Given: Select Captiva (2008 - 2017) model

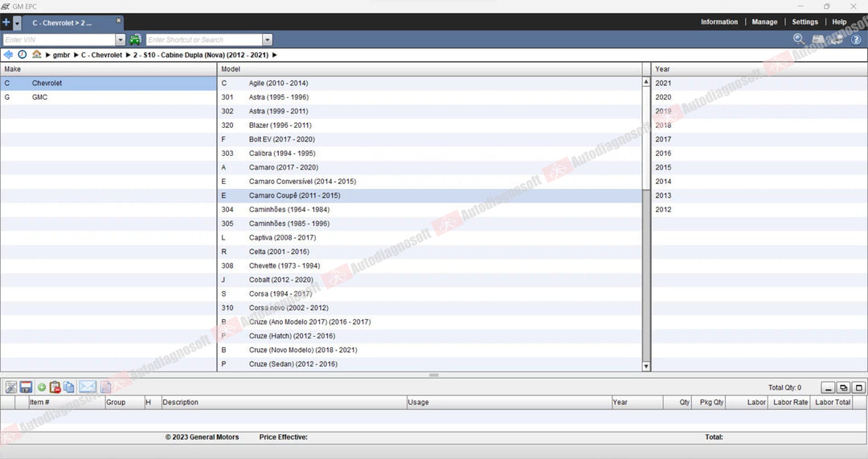Looking at the screenshot, I should tap(429, 237).
